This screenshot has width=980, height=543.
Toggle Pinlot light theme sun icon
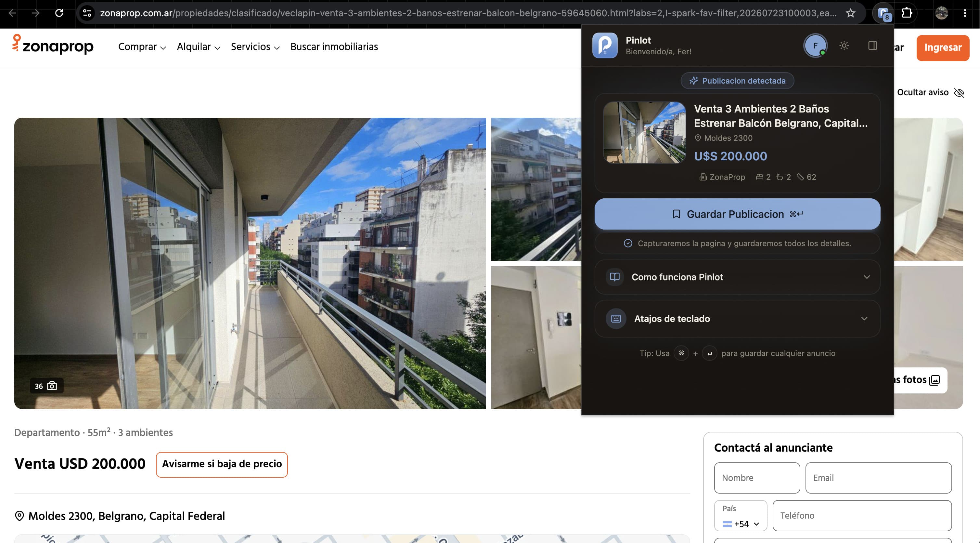[844, 46]
